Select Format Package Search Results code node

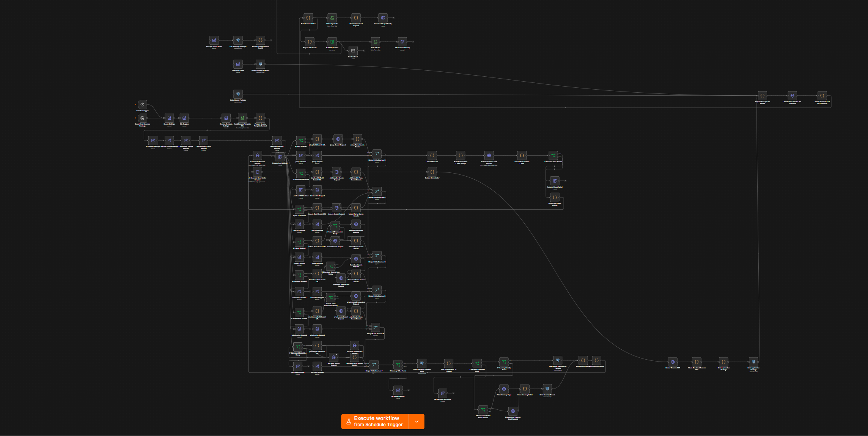[x=260, y=40]
